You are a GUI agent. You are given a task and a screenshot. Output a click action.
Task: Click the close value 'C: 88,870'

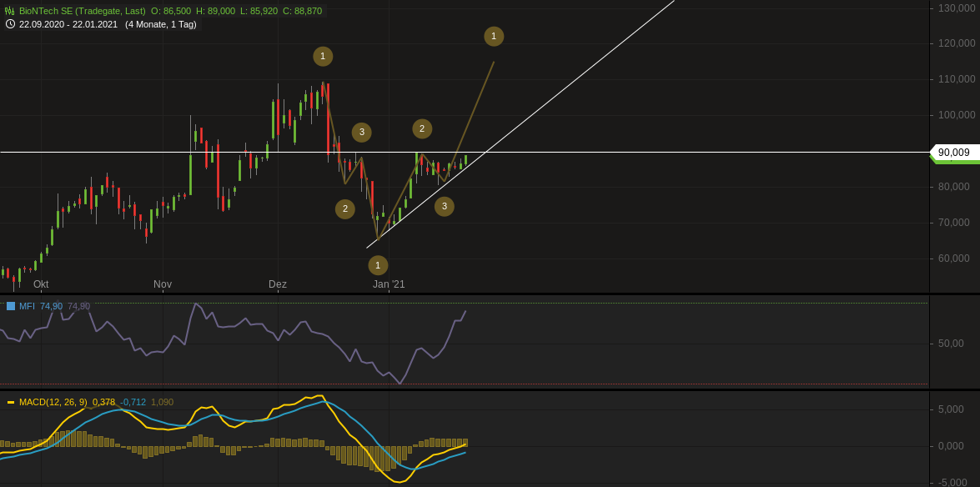coord(303,11)
